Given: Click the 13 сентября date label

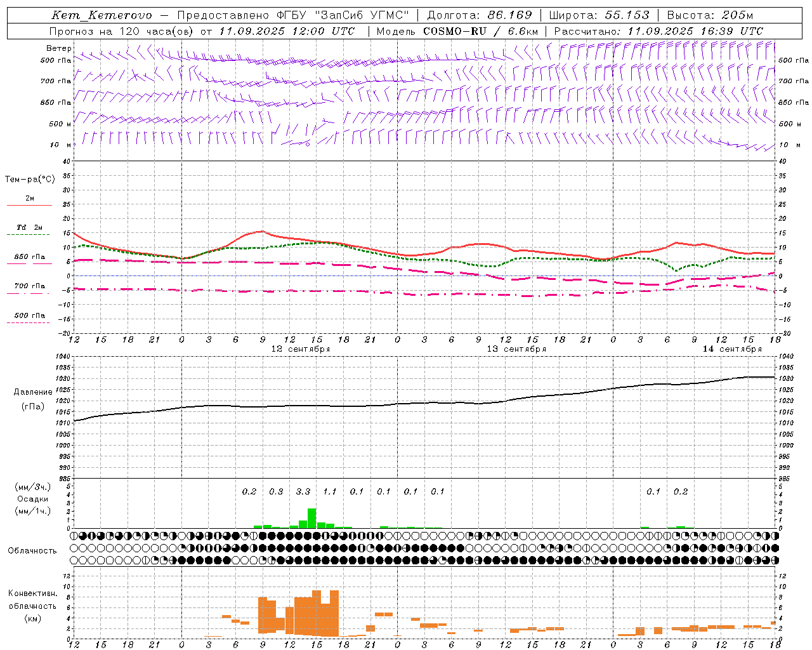Looking at the screenshot, I should pyautogui.click(x=516, y=349).
